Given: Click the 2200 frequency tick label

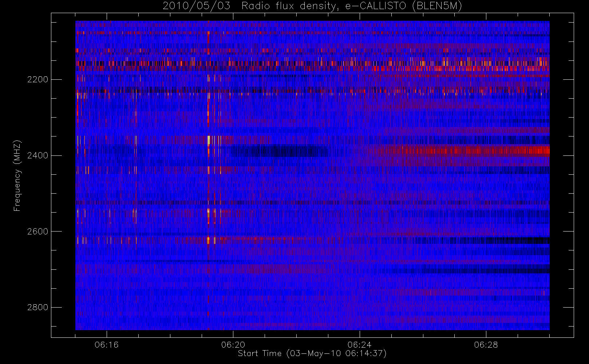Looking at the screenshot, I should click(37, 79).
